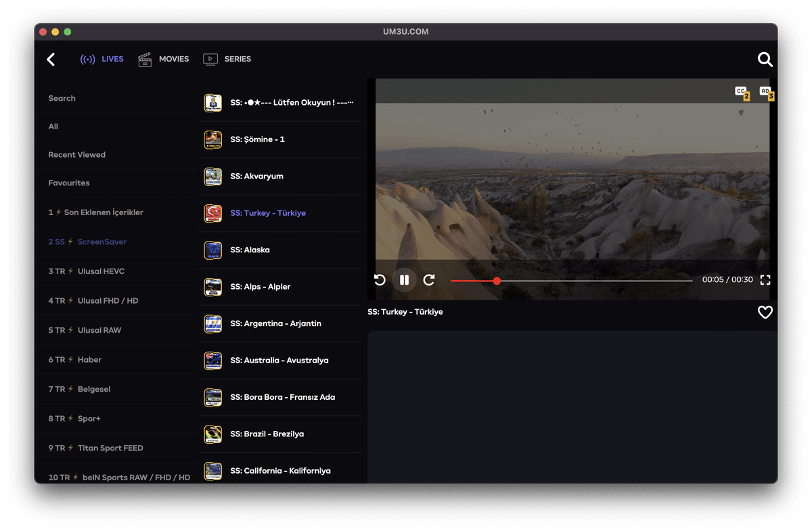Toggle favourite heart for Turkey channel
The width and height of the screenshot is (812, 529).
[x=765, y=313]
